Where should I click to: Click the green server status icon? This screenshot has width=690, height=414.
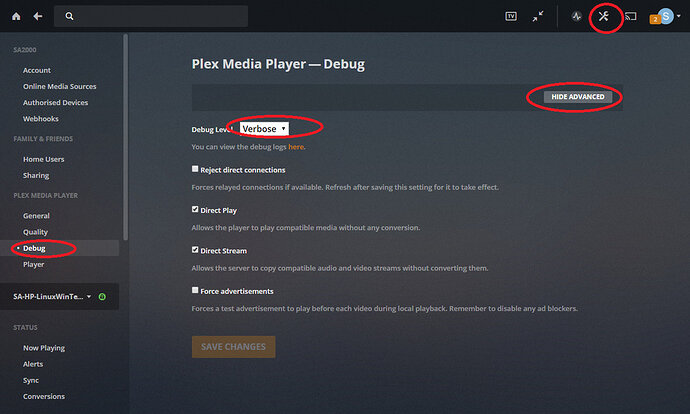click(102, 297)
